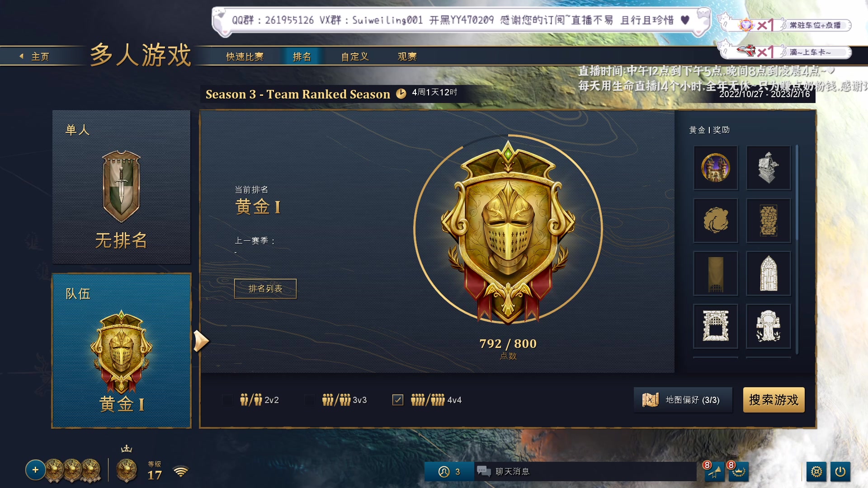Click the plus invite player icon
Screen dimensions: 868x488
click(x=35, y=470)
